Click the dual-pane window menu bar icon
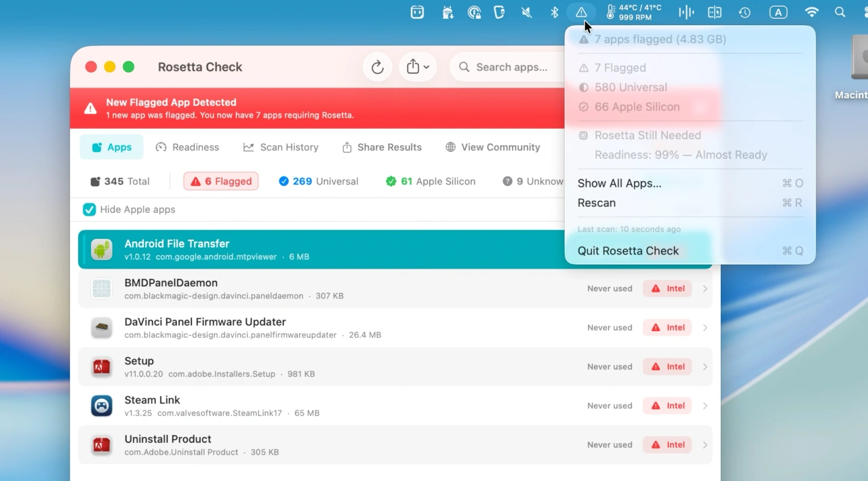Screen dimensions: 868x481 pyautogui.click(x=714, y=12)
